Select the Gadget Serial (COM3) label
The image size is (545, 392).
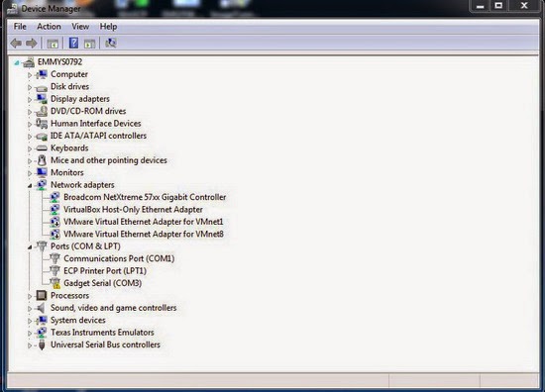point(102,283)
